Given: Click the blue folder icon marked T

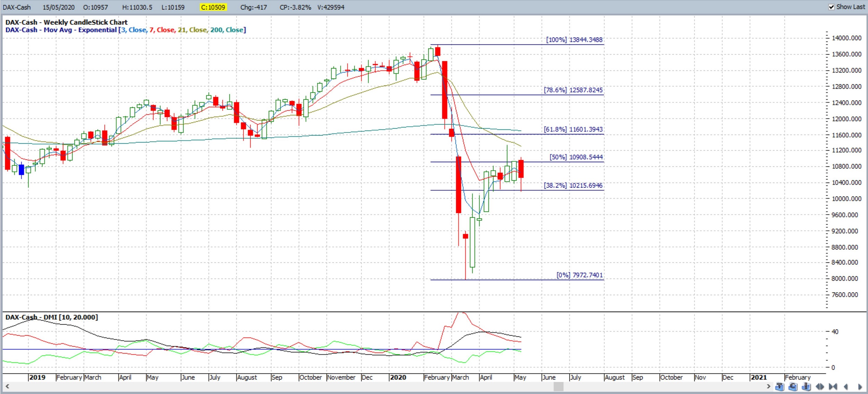Looking at the screenshot, I should pos(780,386).
